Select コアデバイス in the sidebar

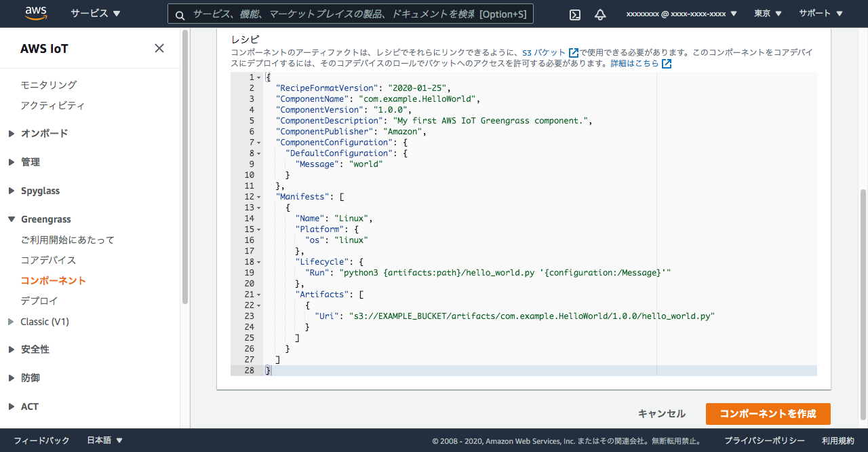48,260
